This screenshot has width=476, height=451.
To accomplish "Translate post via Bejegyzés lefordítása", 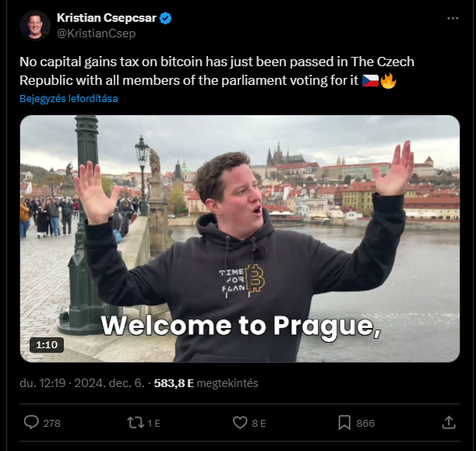I will (69, 99).
